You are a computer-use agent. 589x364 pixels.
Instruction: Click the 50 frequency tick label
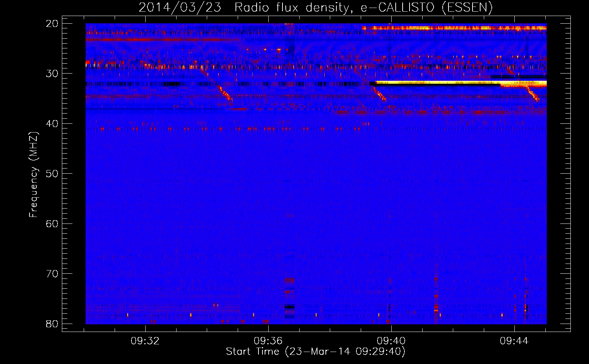[52, 174]
